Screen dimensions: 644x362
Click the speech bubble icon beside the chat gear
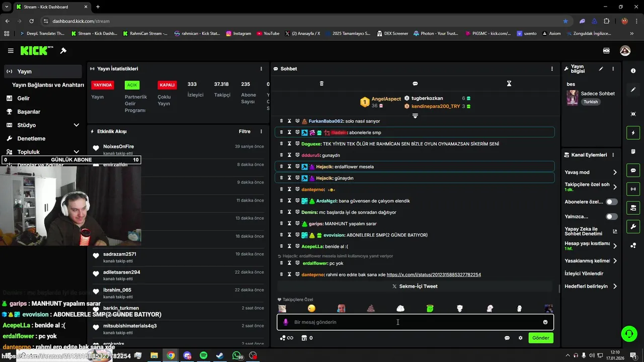click(x=507, y=338)
